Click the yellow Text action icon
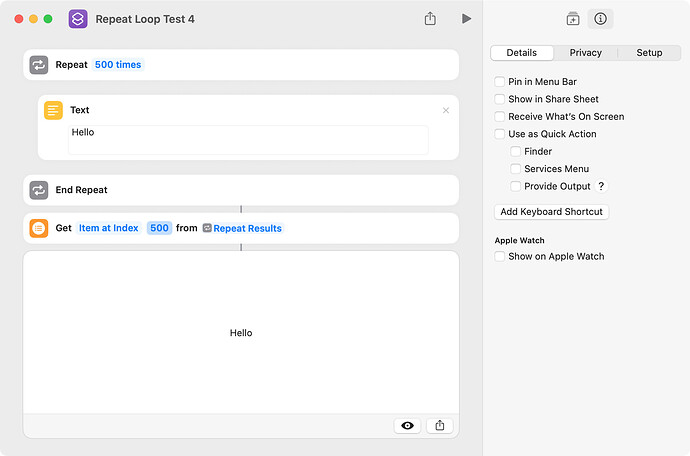 point(53,110)
